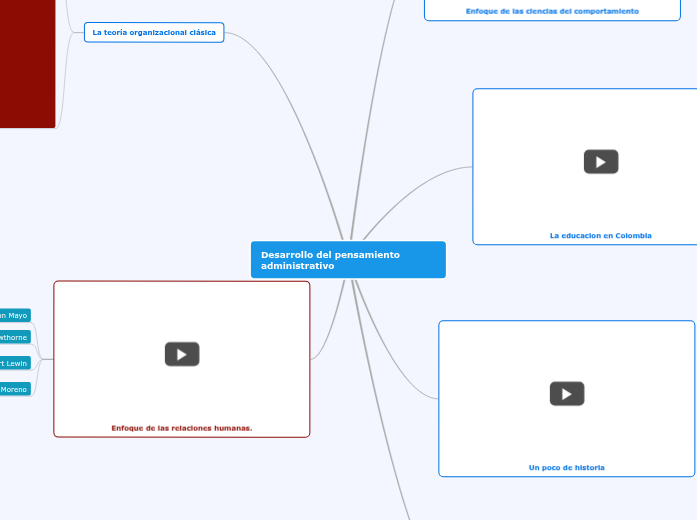Play the Enfoque de las relaciones humanas video

[x=182, y=354]
